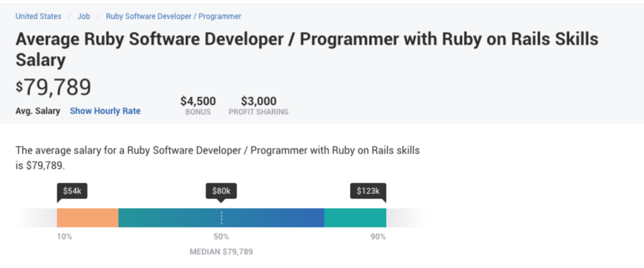Click the dashed median line in bar
The image size is (644, 268).
pyautogui.click(x=221, y=218)
